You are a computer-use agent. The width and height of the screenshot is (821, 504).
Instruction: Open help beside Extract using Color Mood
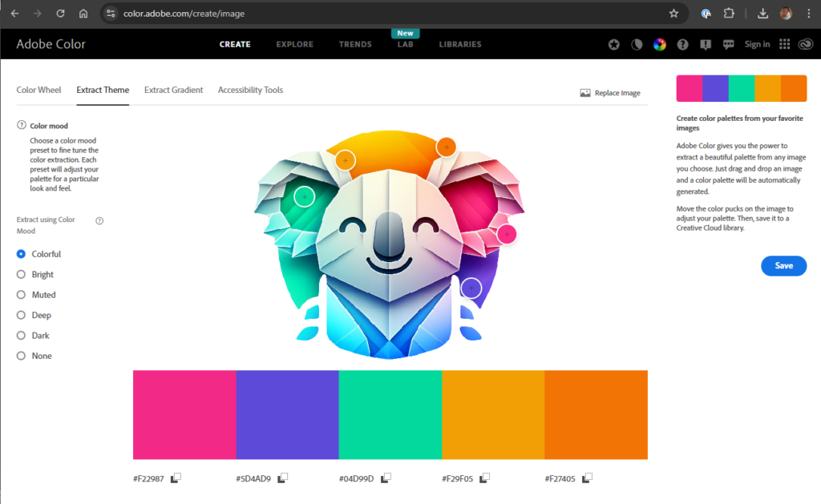click(99, 221)
